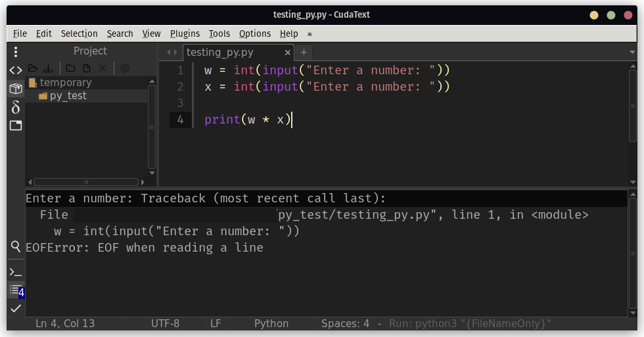Toggle the Output panel with badge 4
644x337 pixels.
(16, 290)
